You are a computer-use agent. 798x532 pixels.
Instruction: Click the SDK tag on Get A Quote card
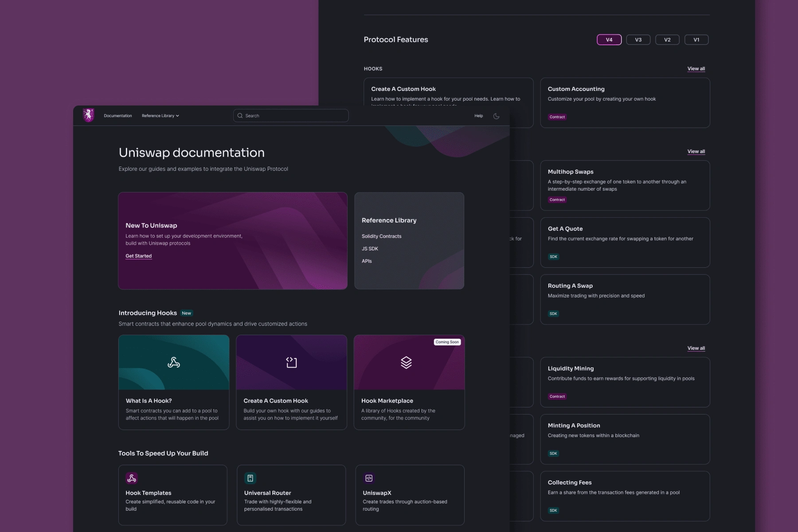(x=553, y=257)
